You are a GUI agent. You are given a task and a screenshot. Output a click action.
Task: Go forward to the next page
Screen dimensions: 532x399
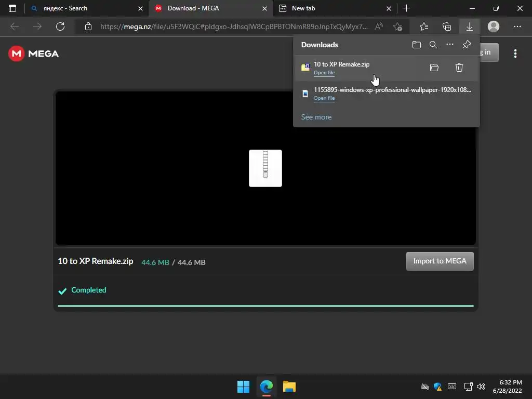click(37, 26)
